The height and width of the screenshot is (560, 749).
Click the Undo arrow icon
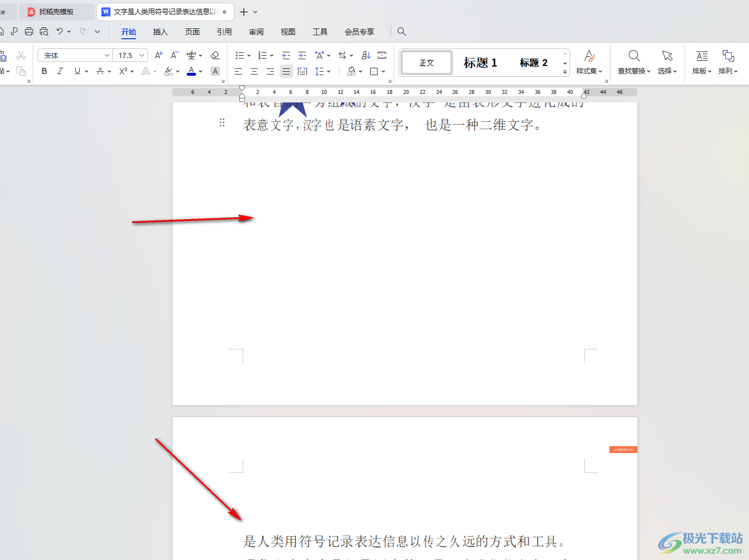pyautogui.click(x=59, y=31)
